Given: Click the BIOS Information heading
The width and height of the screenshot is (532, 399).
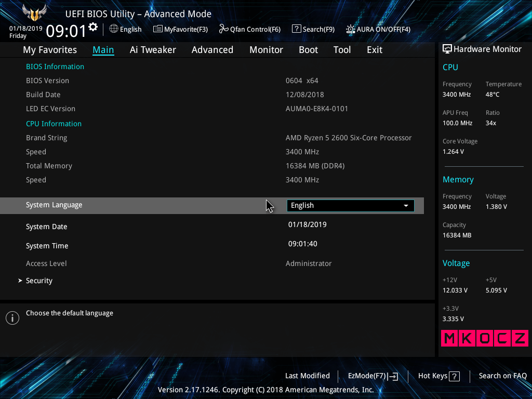Looking at the screenshot, I should click(55, 66).
